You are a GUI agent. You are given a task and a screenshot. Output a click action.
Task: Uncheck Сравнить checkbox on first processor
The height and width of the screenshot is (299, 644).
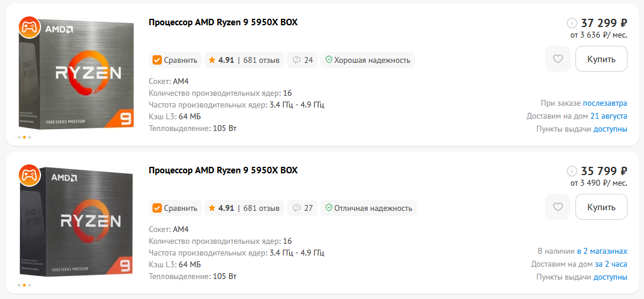(x=157, y=60)
